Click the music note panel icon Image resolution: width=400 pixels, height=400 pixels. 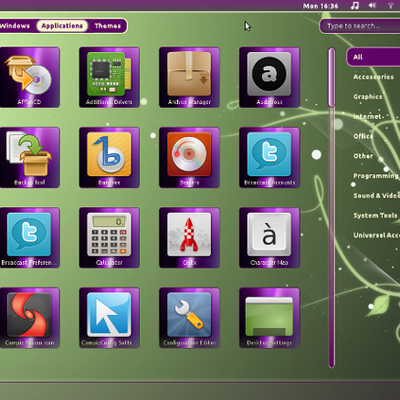[x=355, y=6]
